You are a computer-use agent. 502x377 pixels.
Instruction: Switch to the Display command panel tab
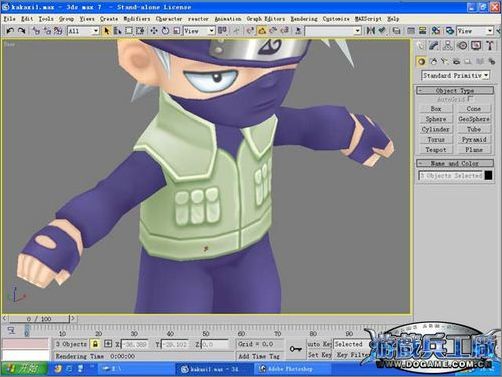click(476, 45)
